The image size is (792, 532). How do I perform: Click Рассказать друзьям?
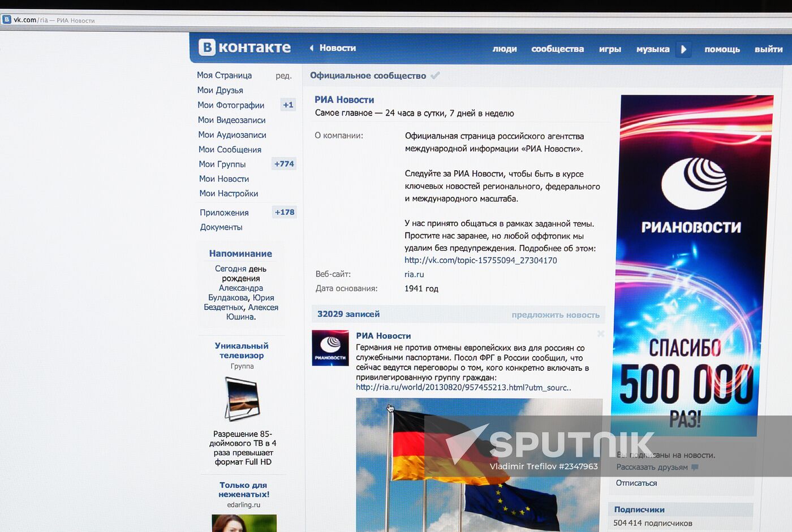pos(652,467)
